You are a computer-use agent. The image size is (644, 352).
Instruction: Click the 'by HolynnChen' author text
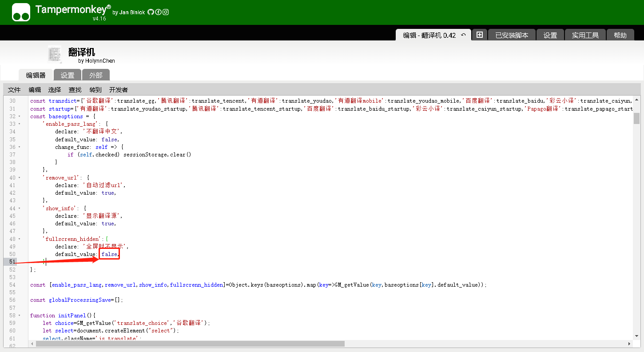coord(96,61)
